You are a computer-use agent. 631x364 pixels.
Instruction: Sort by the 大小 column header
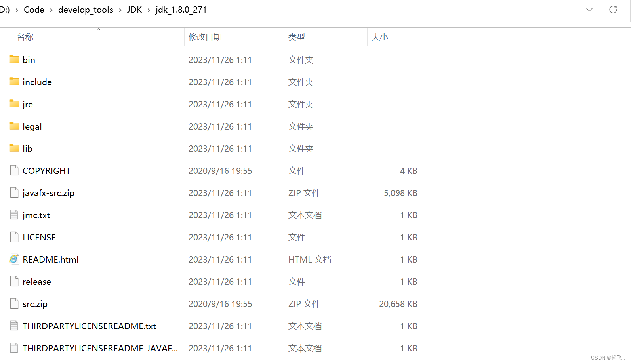380,37
